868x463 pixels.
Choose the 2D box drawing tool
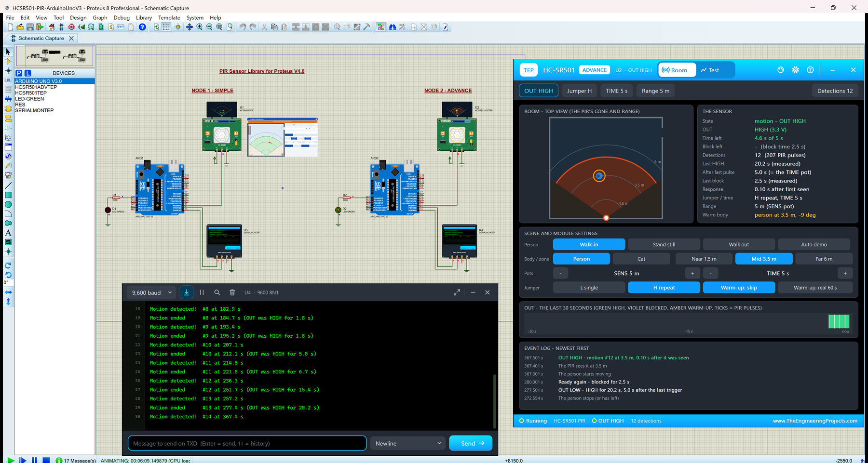(x=8, y=195)
